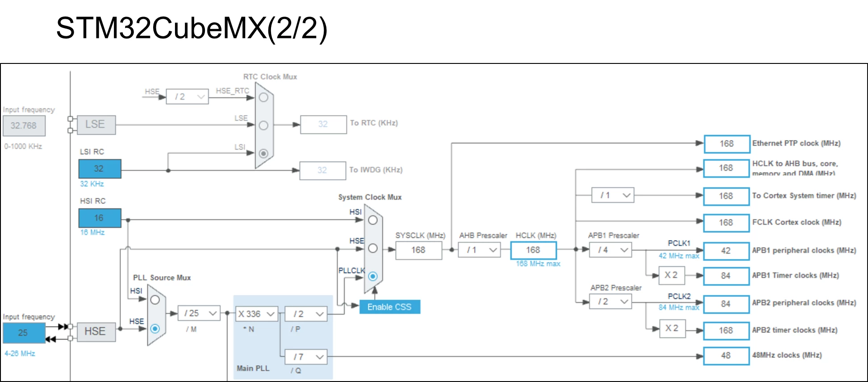Click the To RTC (KHz) value box
This screenshot has height=382, width=868.
coord(324,125)
